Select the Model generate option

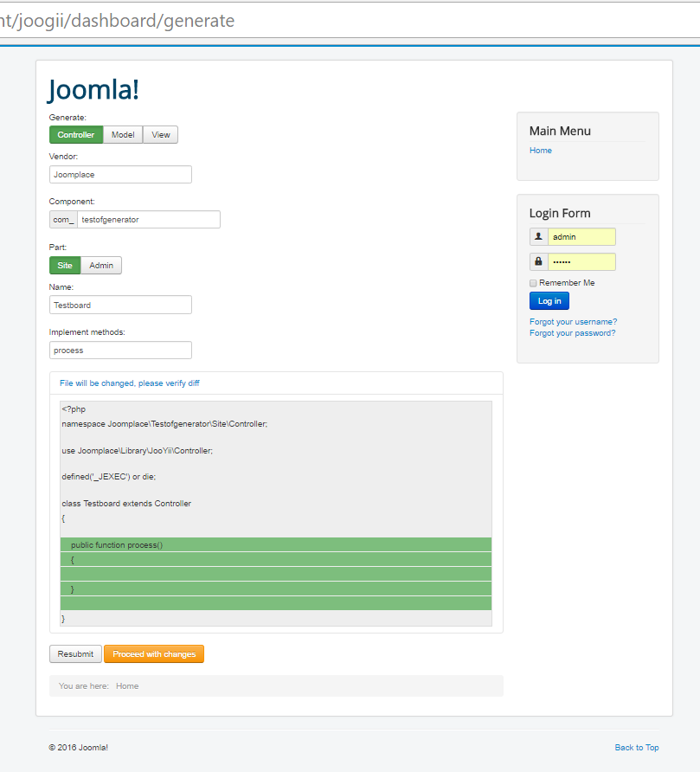pos(123,134)
